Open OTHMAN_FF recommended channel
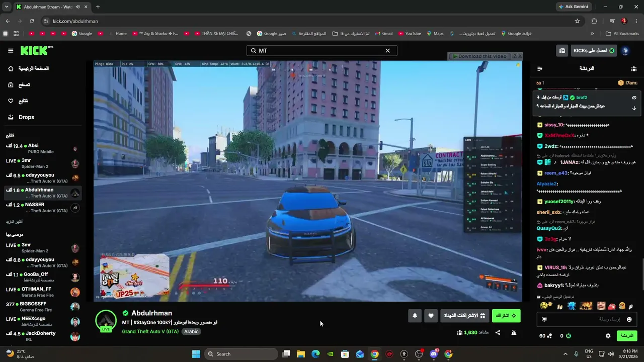Screen dimensions: 644x362 (x=42, y=292)
